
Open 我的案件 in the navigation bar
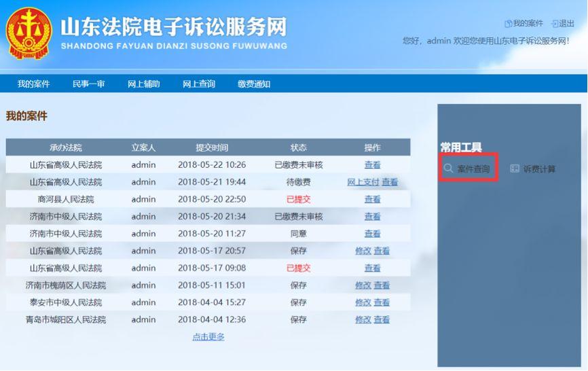click(34, 84)
